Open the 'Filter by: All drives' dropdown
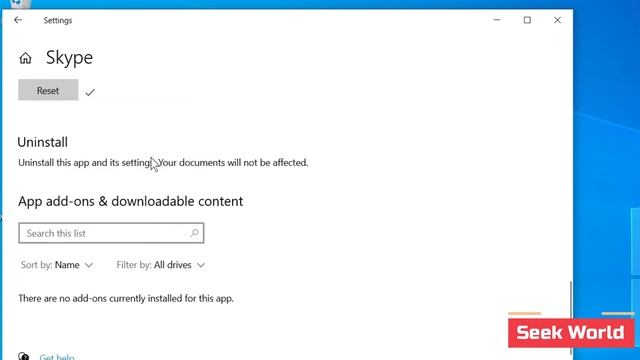This screenshot has height=360, width=640. 160,265
